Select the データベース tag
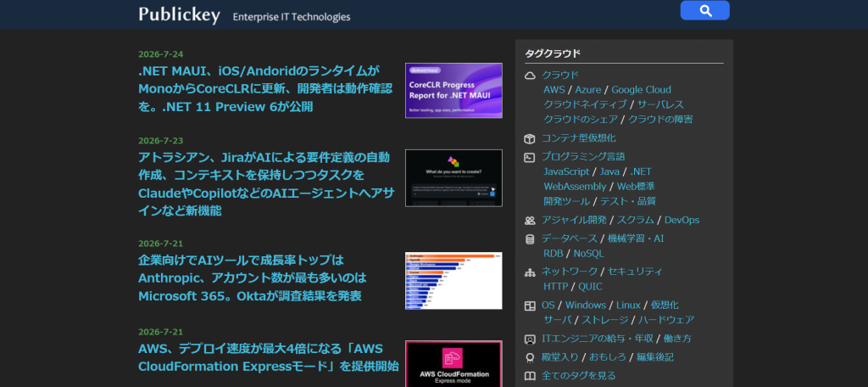This screenshot has width=868, height=387. click(570, 238)
